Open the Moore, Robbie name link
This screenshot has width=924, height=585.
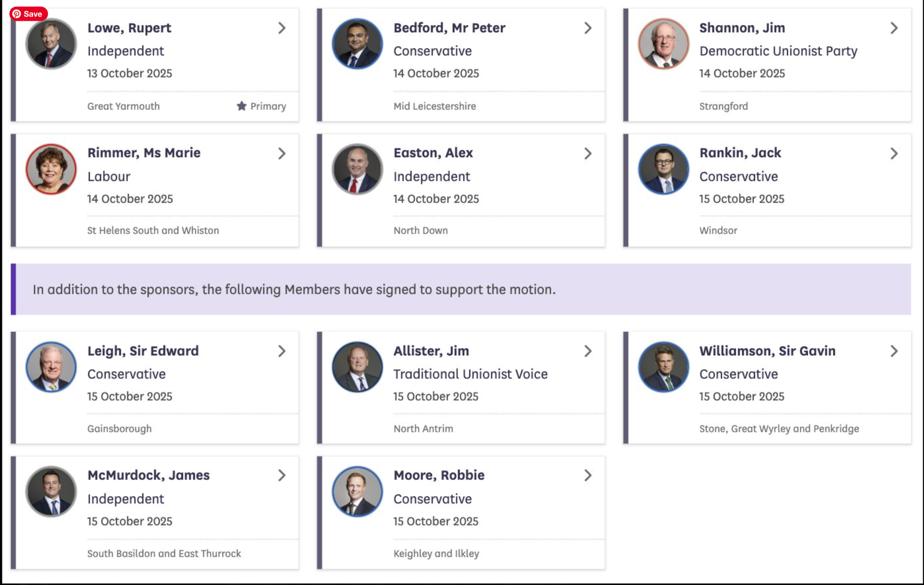pos(439,475)
